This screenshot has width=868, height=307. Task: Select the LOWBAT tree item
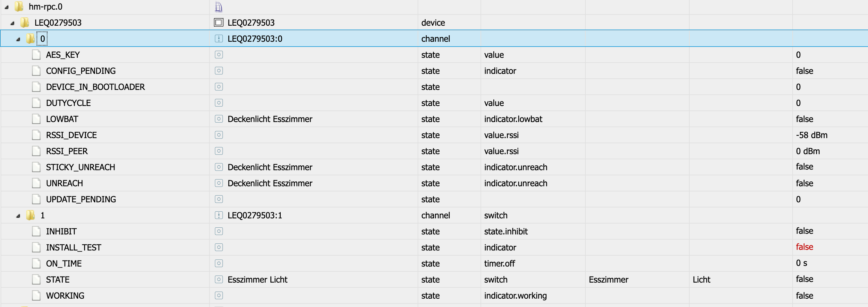(x=62, y=119)
